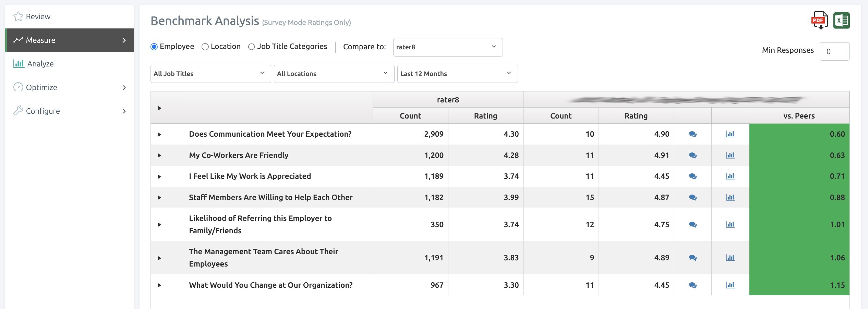The width and height of the screenshot is (868, 309).
Task: Open the Compare to rater8 dropdown
Action: point(447,47)
